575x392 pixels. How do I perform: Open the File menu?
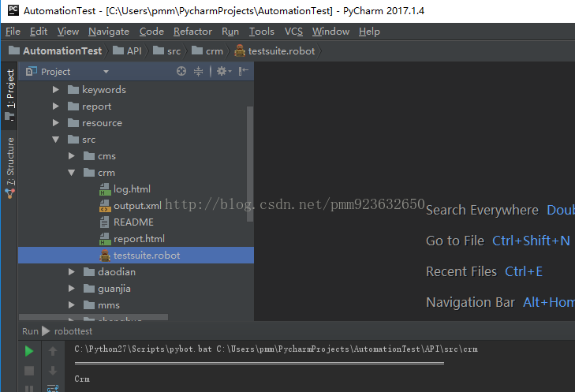[13, 32]
